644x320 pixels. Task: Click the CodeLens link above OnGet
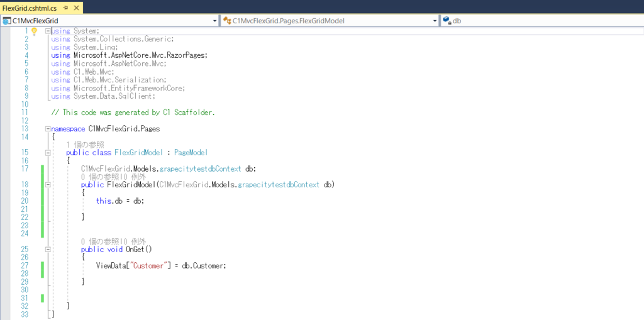coord(114,241)
